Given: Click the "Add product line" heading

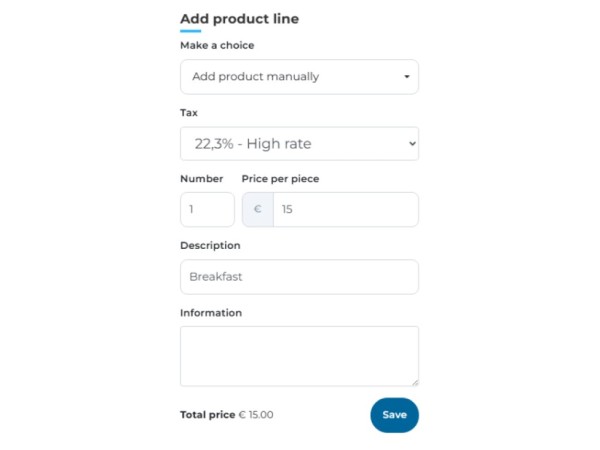Looking at the screenshot, I should coord(239,19).
